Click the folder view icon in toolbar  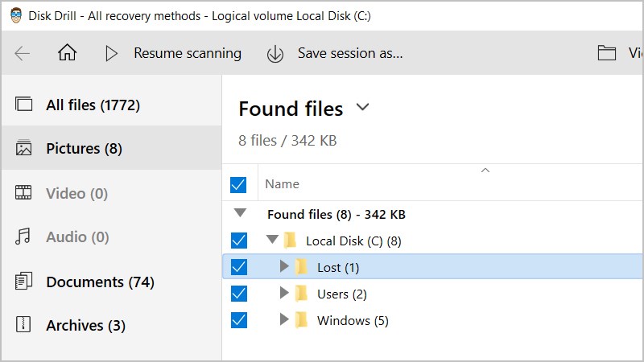point(607,53)
